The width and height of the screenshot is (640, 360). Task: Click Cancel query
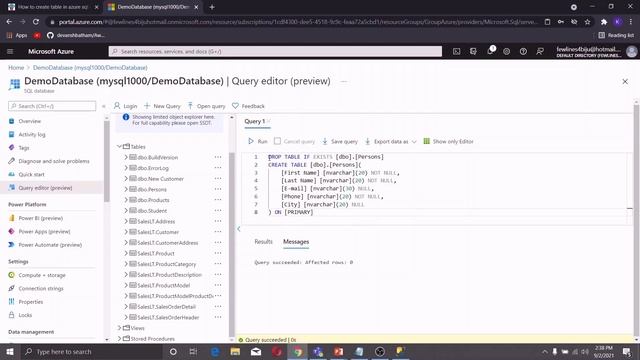pos(294,141)
